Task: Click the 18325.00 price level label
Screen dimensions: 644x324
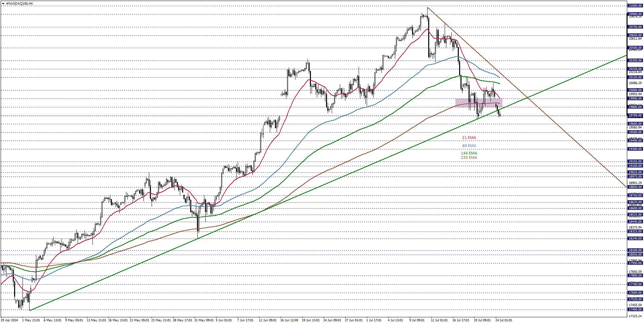Action: point(635,231)
